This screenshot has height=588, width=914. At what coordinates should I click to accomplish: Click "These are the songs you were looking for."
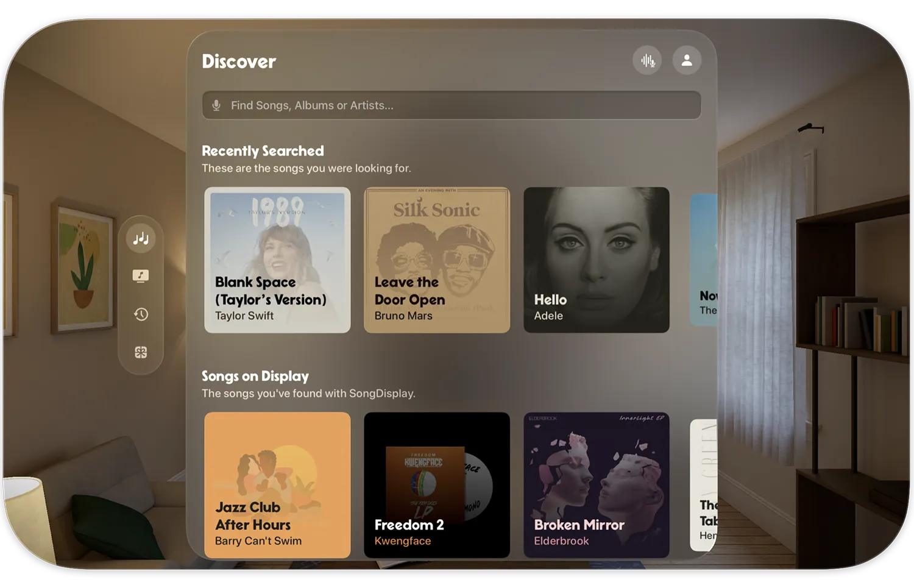pos(306,168)
